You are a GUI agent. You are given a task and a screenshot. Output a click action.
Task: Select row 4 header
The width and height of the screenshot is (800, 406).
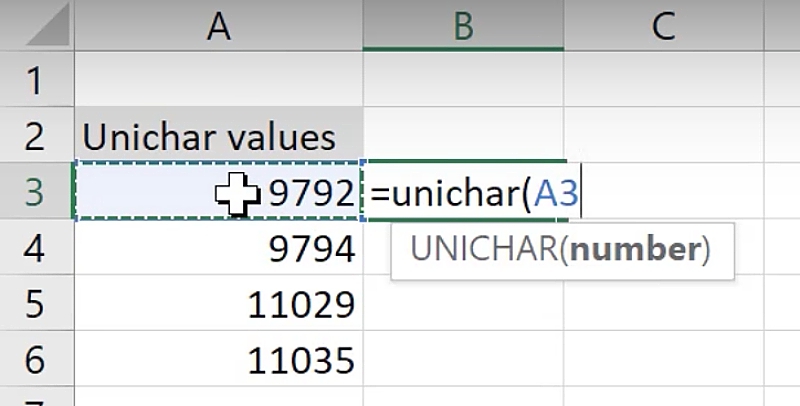tap(34, 248)
